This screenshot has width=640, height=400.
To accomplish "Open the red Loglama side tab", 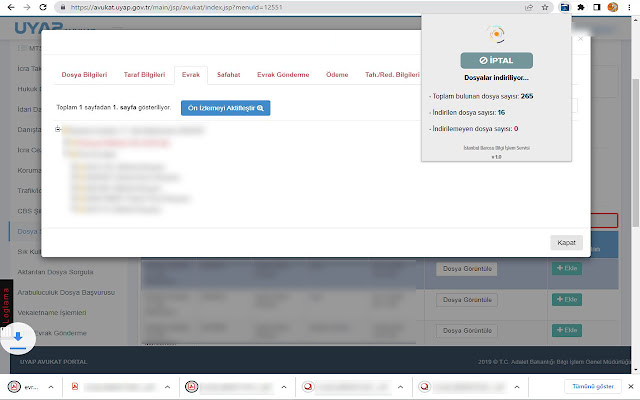I will (6, 304).
